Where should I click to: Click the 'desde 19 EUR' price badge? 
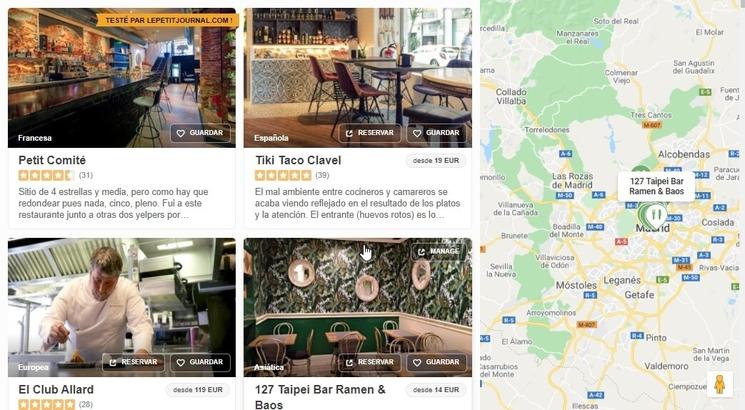(436, 161)
